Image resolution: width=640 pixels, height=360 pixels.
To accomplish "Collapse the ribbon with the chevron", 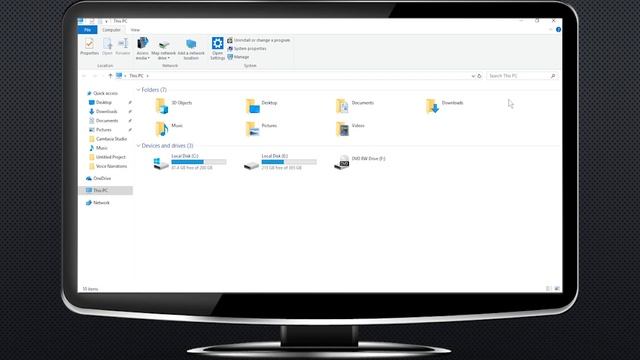I will (550, 29).
